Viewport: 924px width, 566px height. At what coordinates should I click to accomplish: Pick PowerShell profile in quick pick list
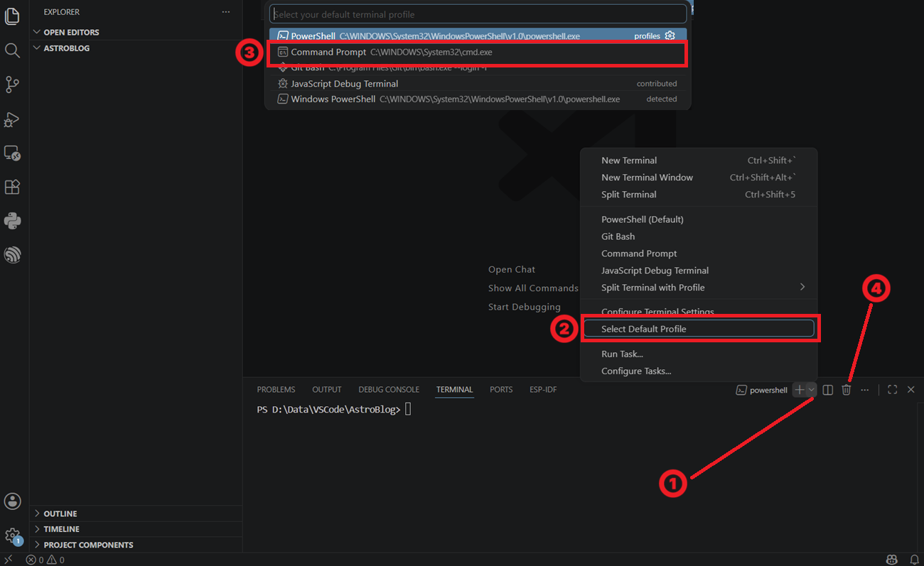(478, 36)
